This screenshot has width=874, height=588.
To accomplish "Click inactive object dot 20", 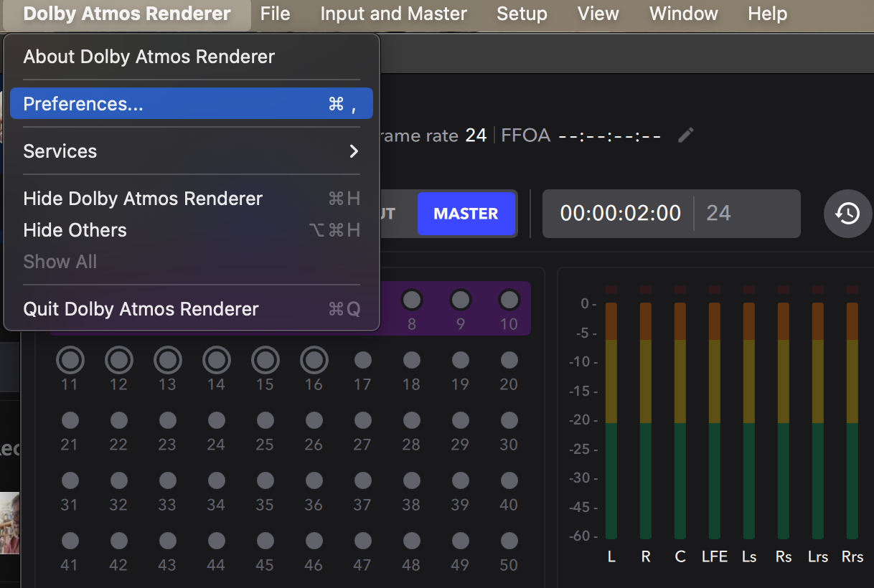I will 509,360.
